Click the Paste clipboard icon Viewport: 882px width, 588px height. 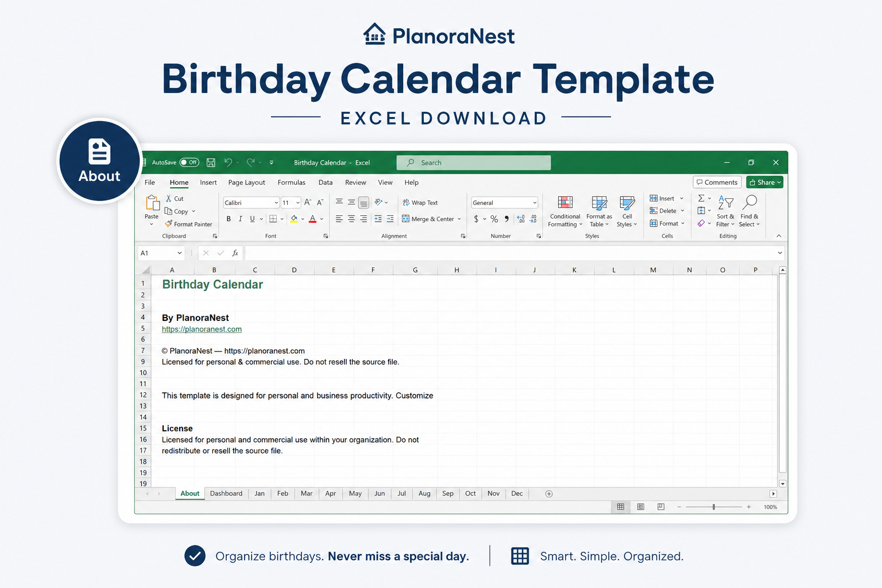point(152,203)
